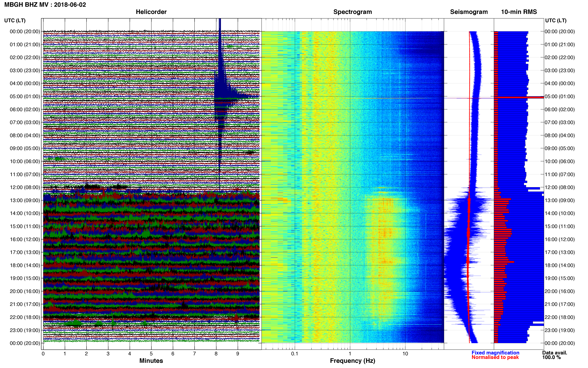588x368 pixels.
Task: Click the right time label 16:00 (12:00)
Action: point(560,239)
